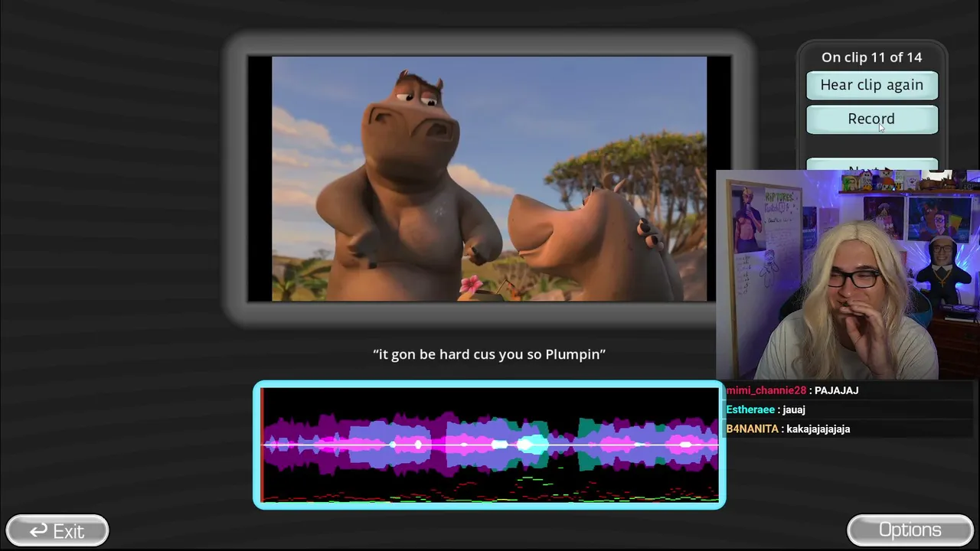The height and width of the screenshot is (551, 980).
Task: Open the Options menu button
Action: [x=910, y=530]
